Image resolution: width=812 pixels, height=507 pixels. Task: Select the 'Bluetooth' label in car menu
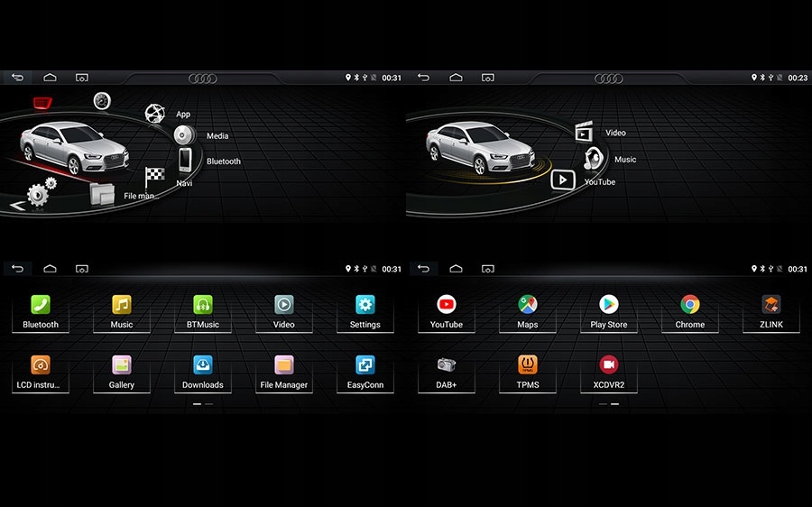(x=223, y=161)
